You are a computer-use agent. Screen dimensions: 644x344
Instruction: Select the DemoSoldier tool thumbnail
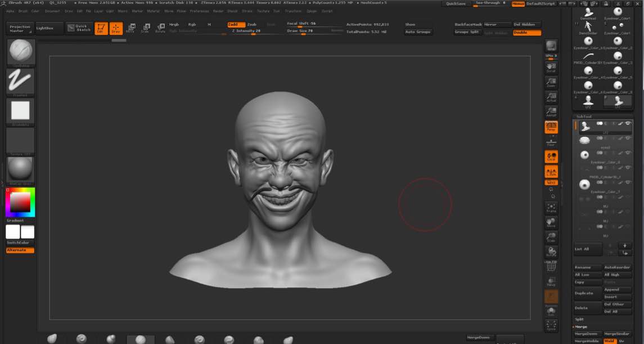[588, 28]
